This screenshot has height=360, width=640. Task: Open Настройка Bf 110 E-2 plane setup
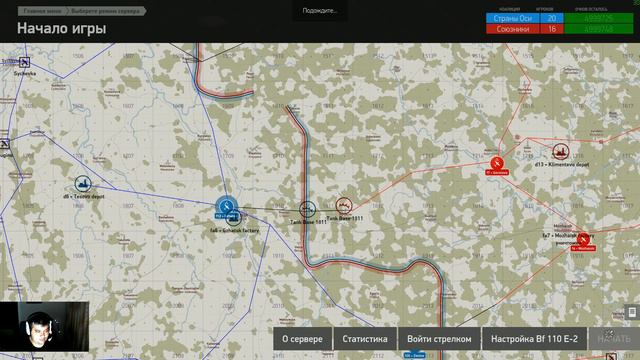(x=534, y=339)
